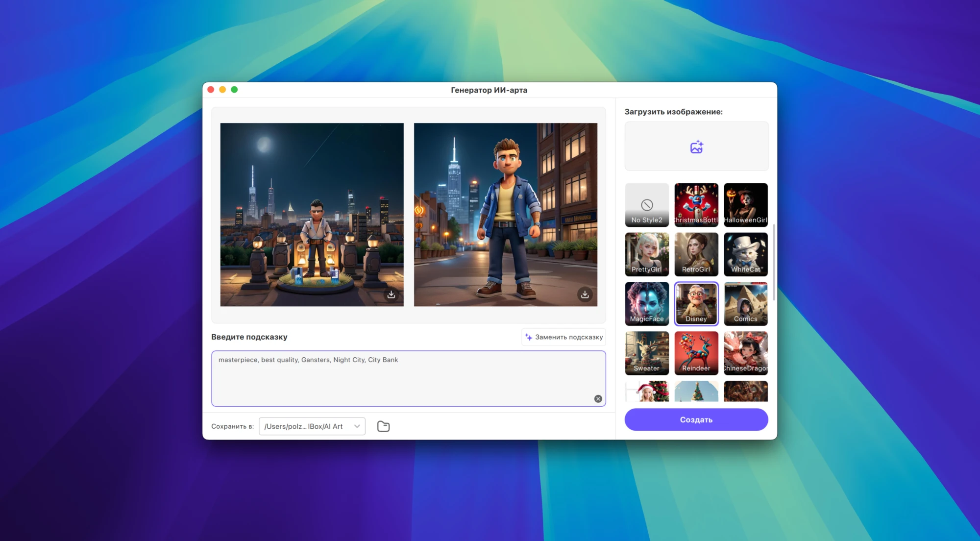Select the Sweater style thumbnail
This screenshot has width=980, height=541.
647,353
